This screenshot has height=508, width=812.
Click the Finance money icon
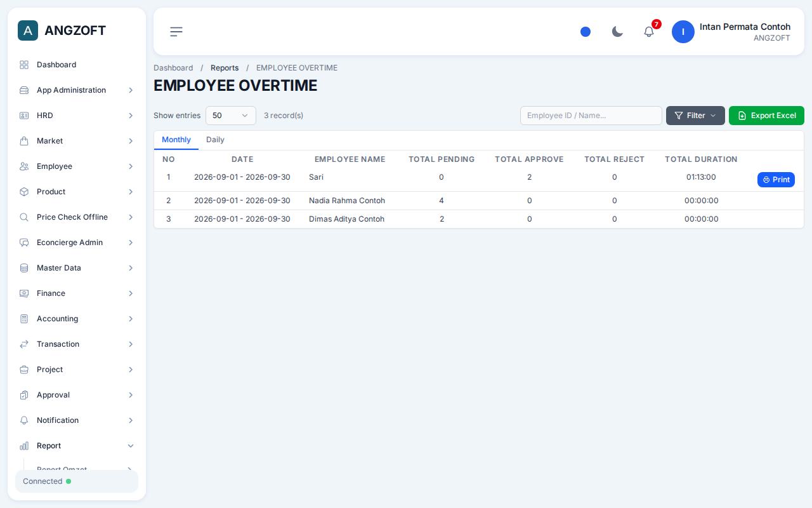click(24, 293)
